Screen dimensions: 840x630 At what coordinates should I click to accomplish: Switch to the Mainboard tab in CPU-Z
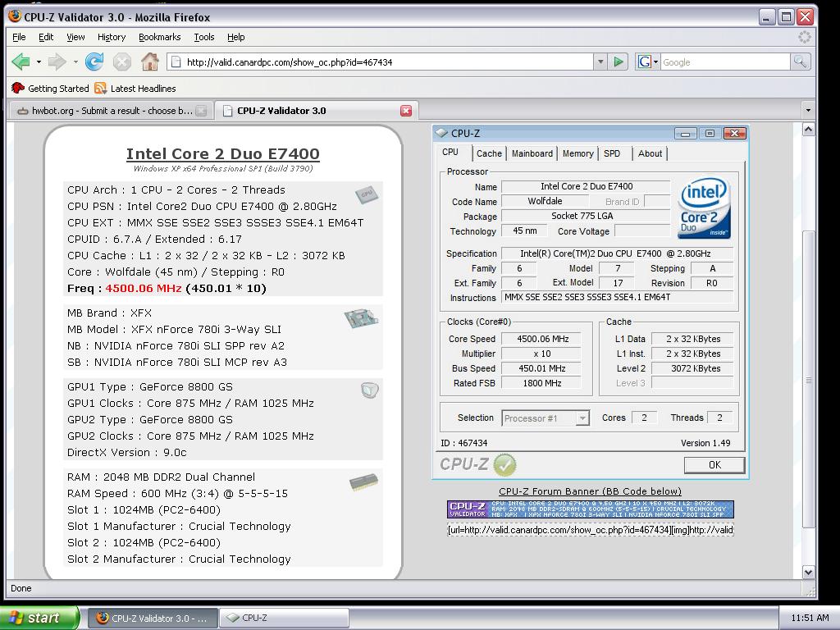532,153
